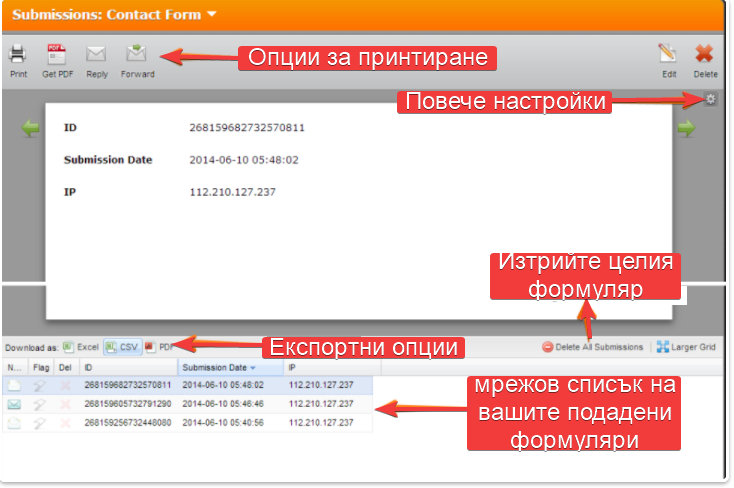Go to previous submission with left green arrow
The image size is (734, 488).
pyautogui.click(x=30, y=128)
